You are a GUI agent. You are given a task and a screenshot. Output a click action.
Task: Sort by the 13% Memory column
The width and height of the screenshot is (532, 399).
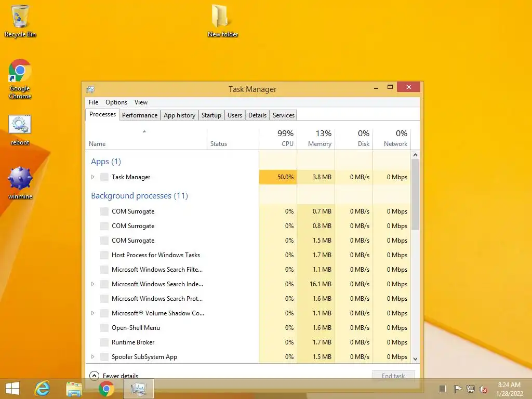pyautogui.click(x=316, y=139)
